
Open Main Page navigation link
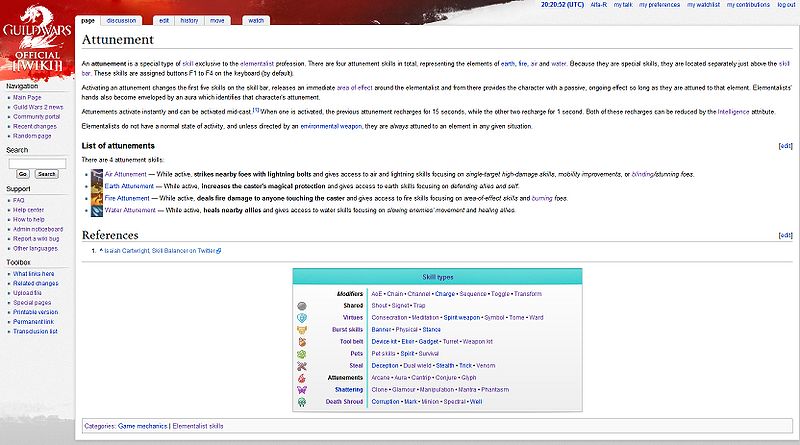27,97
